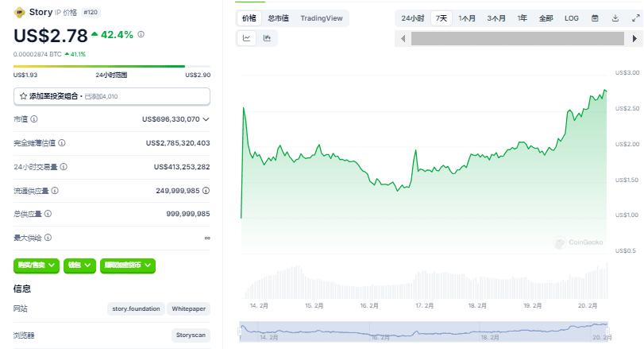Image resolution: width=644 pixels, height=349 pixels.
Task: Open the story.foundation website link
Action: (x=136, y=308)
